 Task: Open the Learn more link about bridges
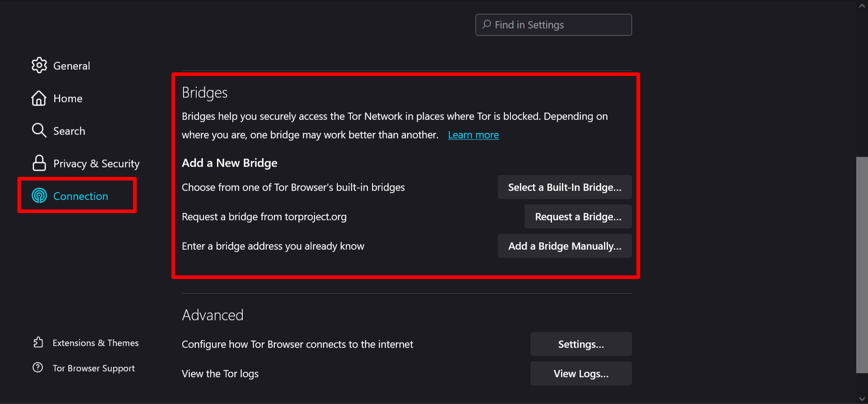[x=473, y=135]
